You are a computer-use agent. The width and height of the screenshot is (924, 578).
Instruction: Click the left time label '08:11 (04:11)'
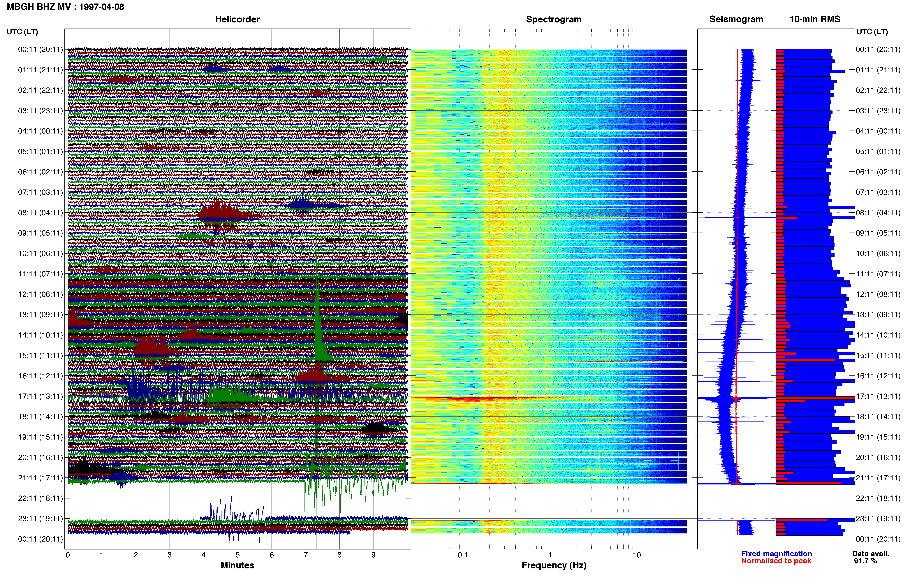[40, 212]
